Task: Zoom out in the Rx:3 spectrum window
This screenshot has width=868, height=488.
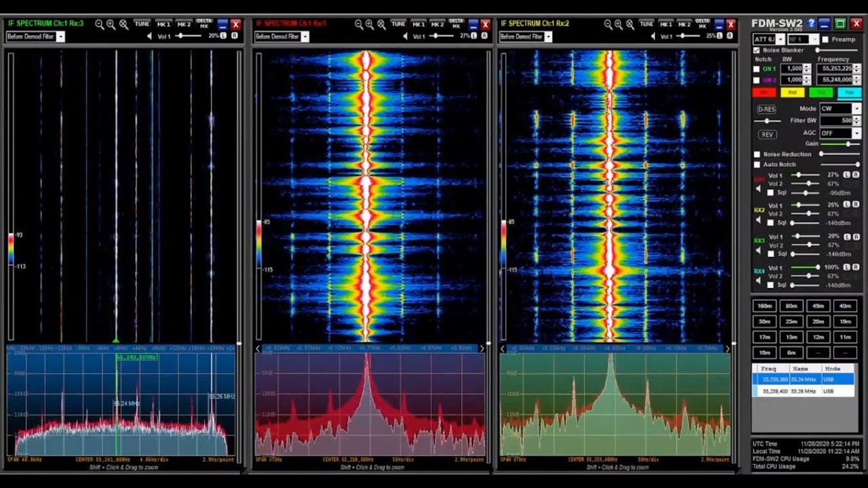Action: pos(99,24)
